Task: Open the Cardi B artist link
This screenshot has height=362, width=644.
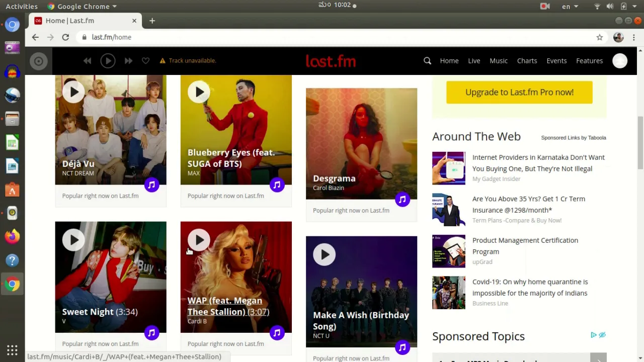Action: (197, 321)
